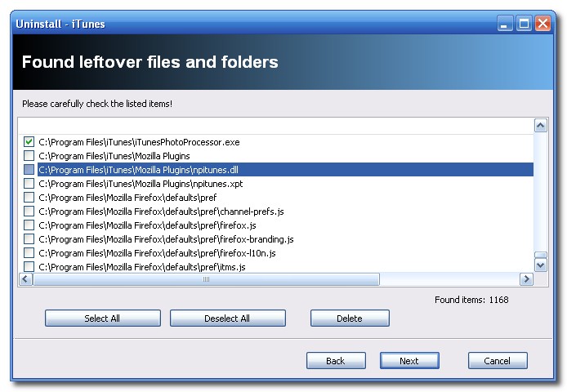Click the list scroll down arrow

coord(541,265)
